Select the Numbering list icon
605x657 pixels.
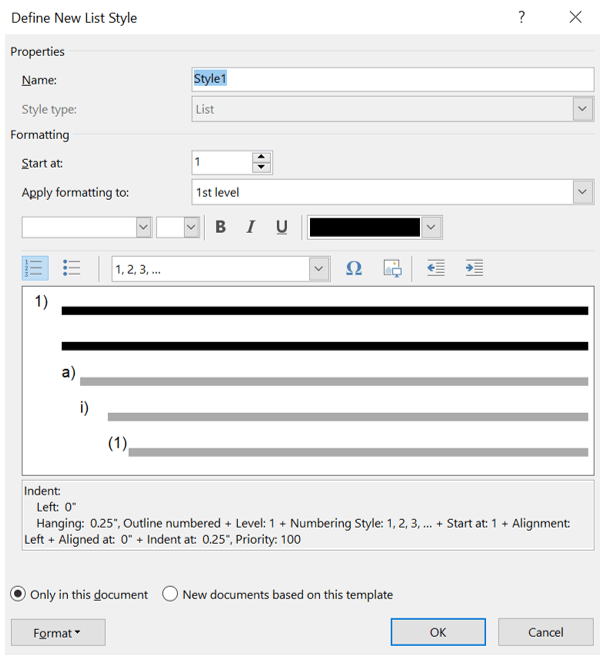[35, 268]
